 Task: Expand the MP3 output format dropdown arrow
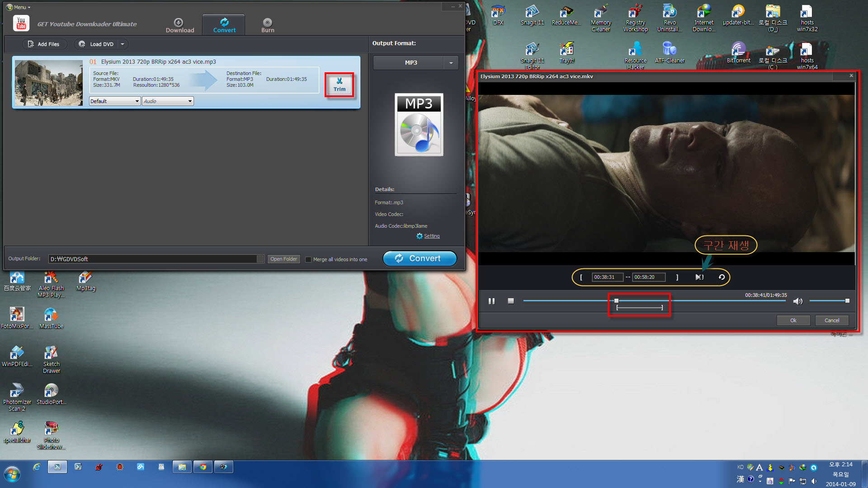click(451, 62)
